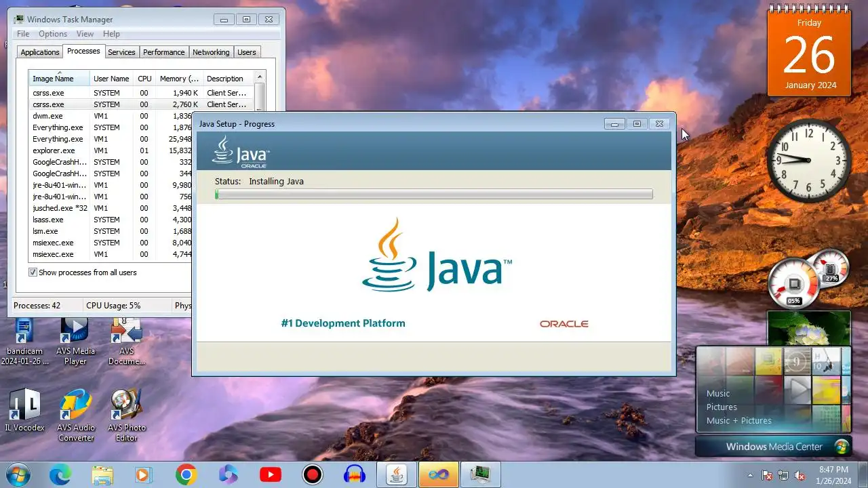Open the Options menu in Task Manager

click(x=53, y=34)
